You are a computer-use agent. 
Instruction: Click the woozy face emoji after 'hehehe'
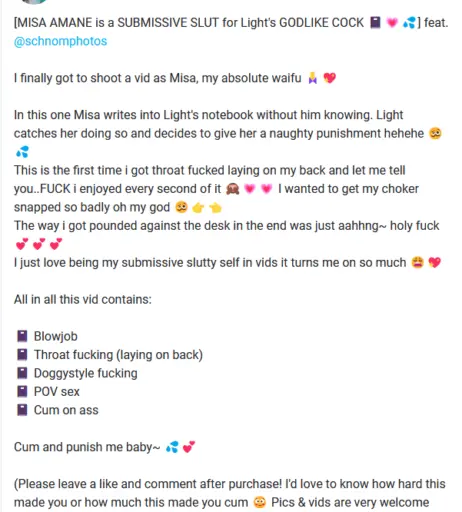click(x=435, y=133)
